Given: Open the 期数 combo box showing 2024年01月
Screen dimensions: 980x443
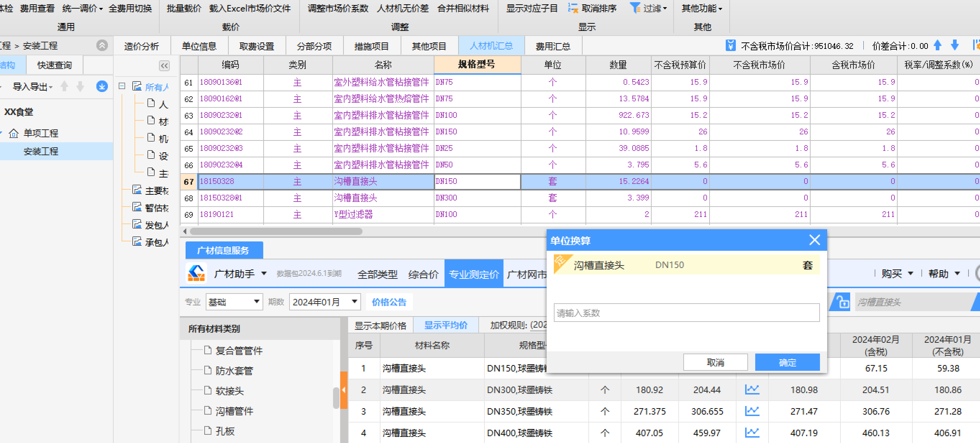Looking at the screenshot, I should [x=324, y=302].
